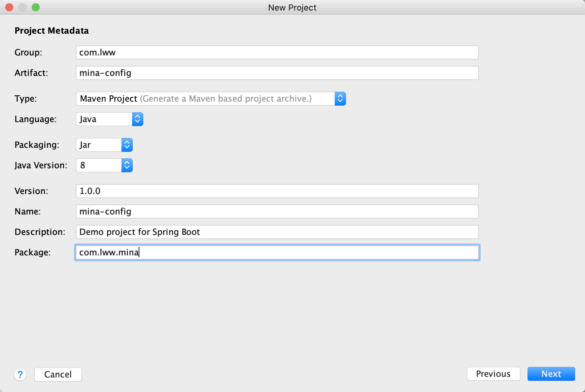
Task: Select the Version input field
Action: tap(277, 191)
